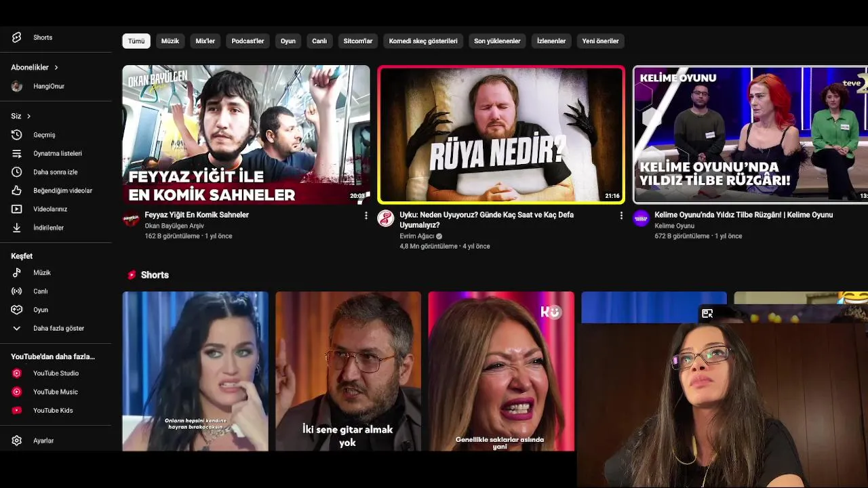Open Kelime Oyunu'nda Yıldız Tilbe Rüzgârı title

click(744, 215)
